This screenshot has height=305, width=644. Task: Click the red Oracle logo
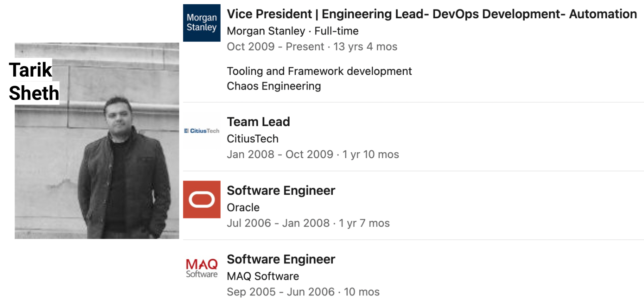202,199
